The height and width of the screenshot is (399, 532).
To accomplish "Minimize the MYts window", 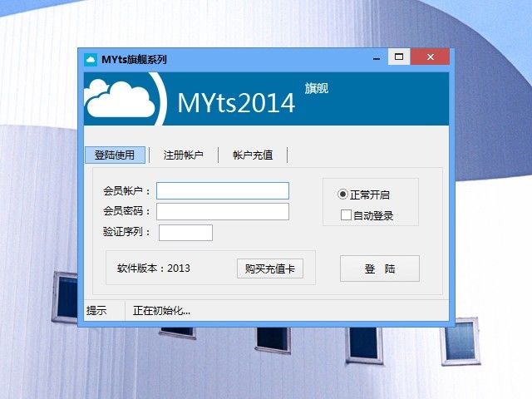I will pos(377,57).
